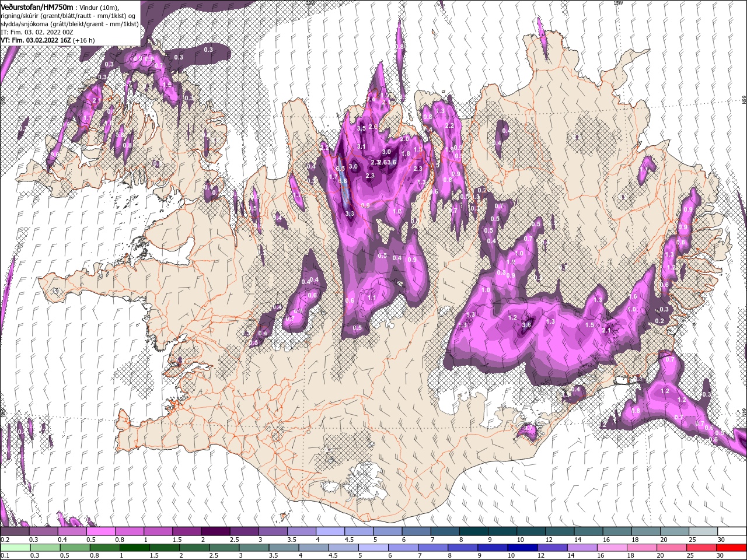Image resolution: width=747 pixels, height=560 pixels.
Task: Pick upper legend swatch beginning at 12
Action: point(559,531)
